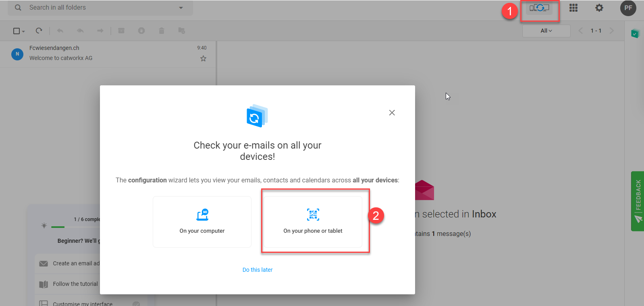Open the green Feedback side tab
The width and height of the screenshot is (644, 306).
coord(638,201)
